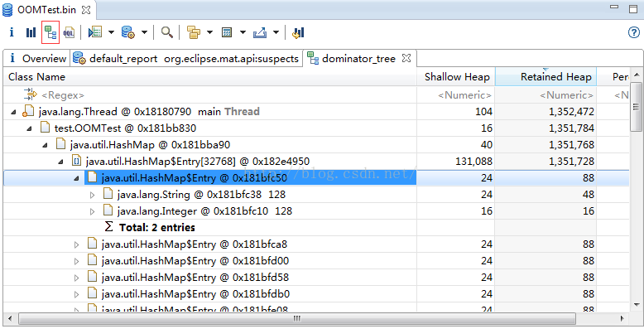Collapse the test.OOMTest tree node
This screenshot has width=644, height=329.
[x=29, y=128]
